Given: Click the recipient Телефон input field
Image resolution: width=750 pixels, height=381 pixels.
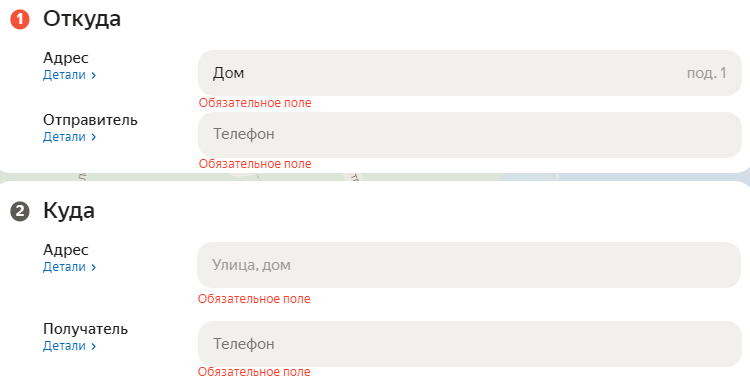Looking at the screenshot, I should click(470, 344).
